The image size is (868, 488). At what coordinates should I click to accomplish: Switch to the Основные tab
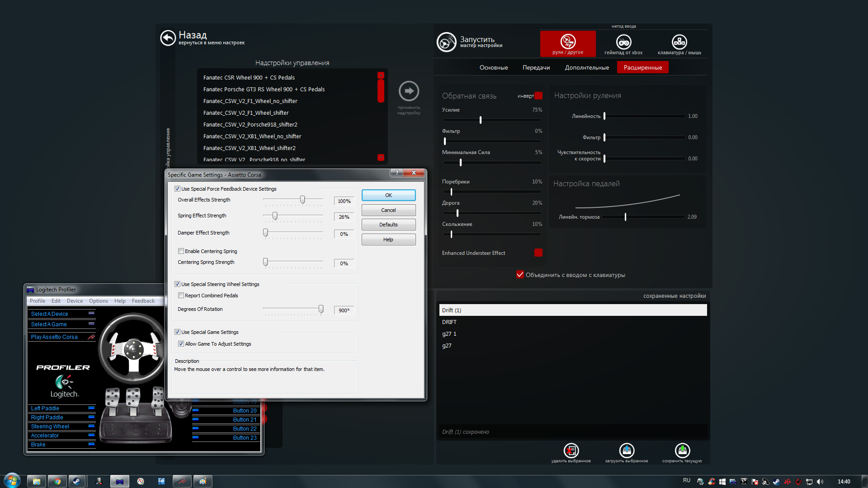click(495, 67)
